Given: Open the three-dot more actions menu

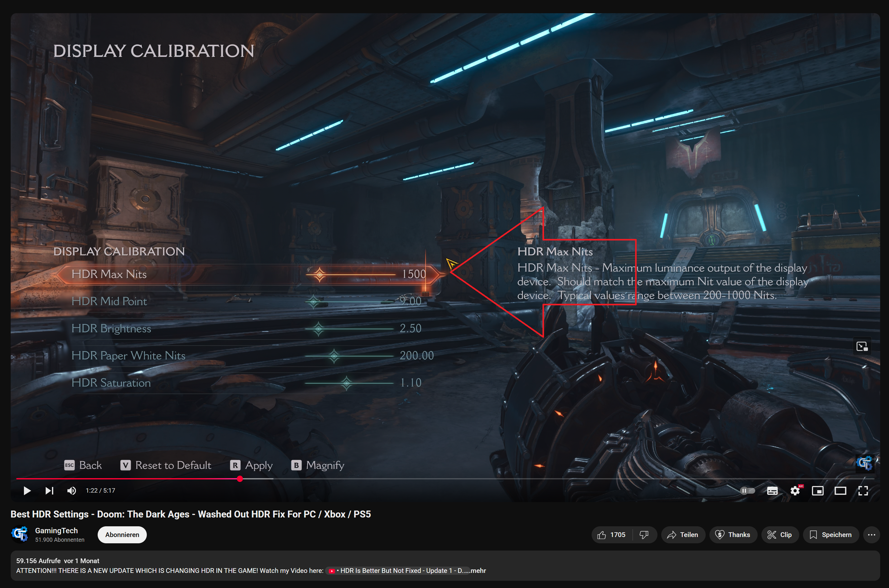Looking at the screenshot, I should [x=871, y=535].
